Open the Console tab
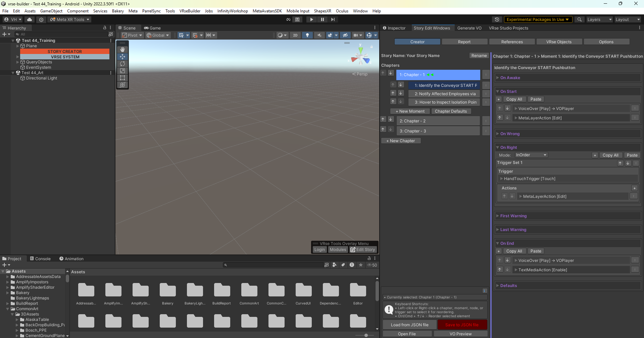 coord(40,259)
